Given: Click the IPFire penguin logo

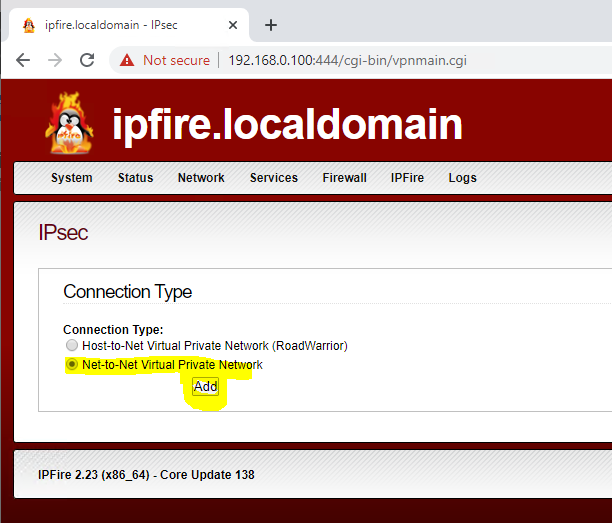Looking at the screenshot, I should coord(69,123).
